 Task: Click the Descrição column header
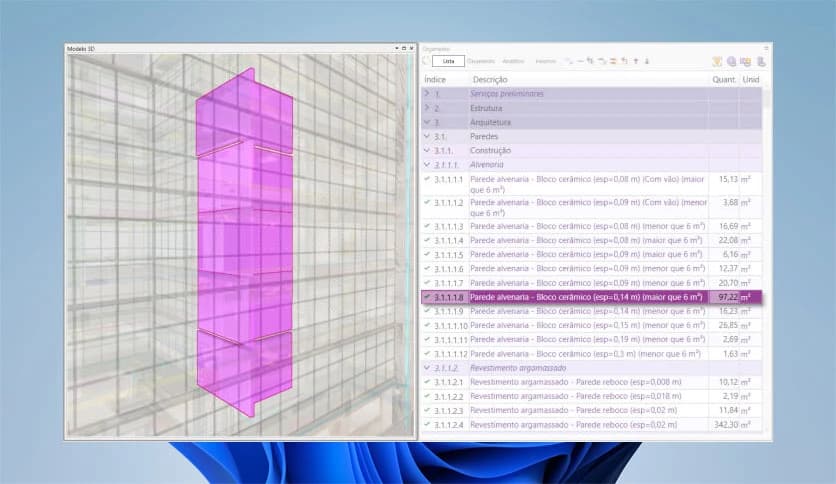[x=491, y=78]
